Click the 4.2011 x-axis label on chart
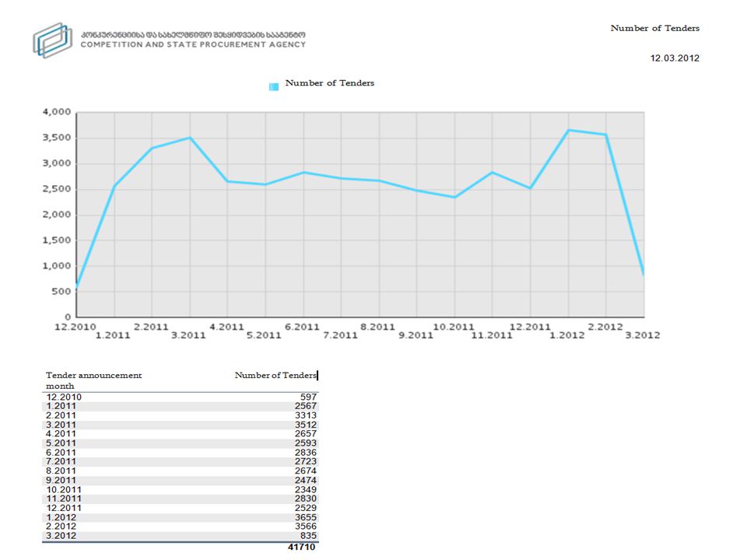 (x=226, y=327)
